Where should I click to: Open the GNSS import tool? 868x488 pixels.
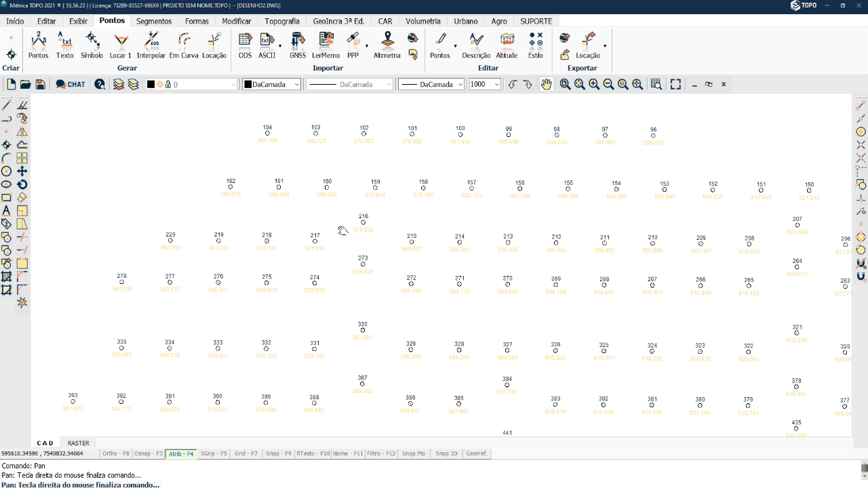click(x=298, y=45)
